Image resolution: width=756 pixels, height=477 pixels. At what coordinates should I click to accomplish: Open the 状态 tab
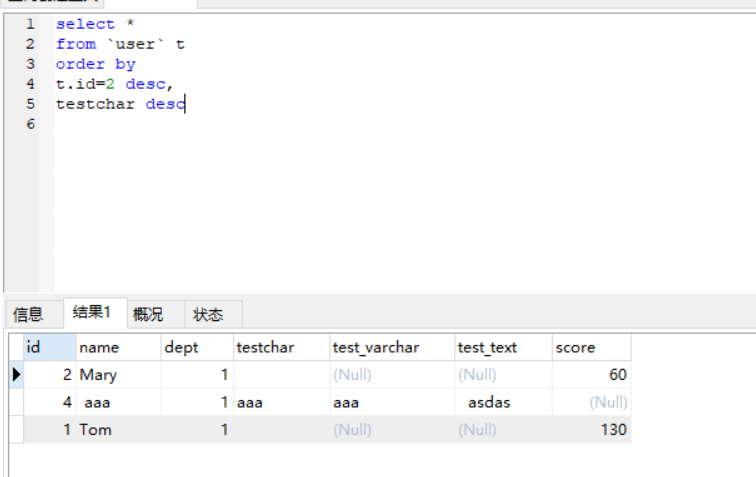coord(213,315)
